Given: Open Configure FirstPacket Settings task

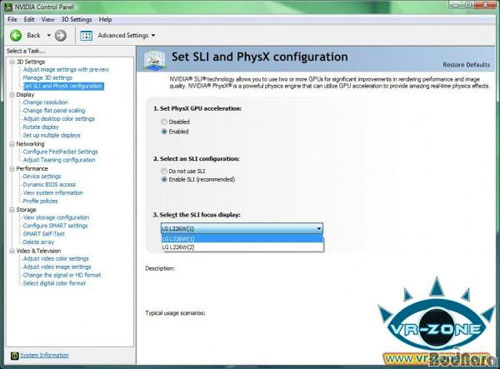Looking at the screenshot, I should [x=60, y=152].
